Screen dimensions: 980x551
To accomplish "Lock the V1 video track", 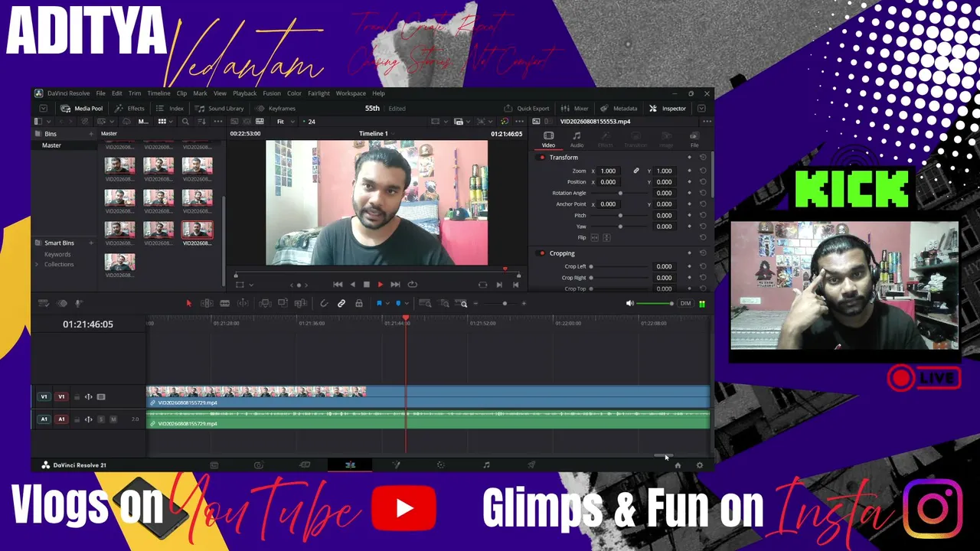I will (x=77, y=397).
